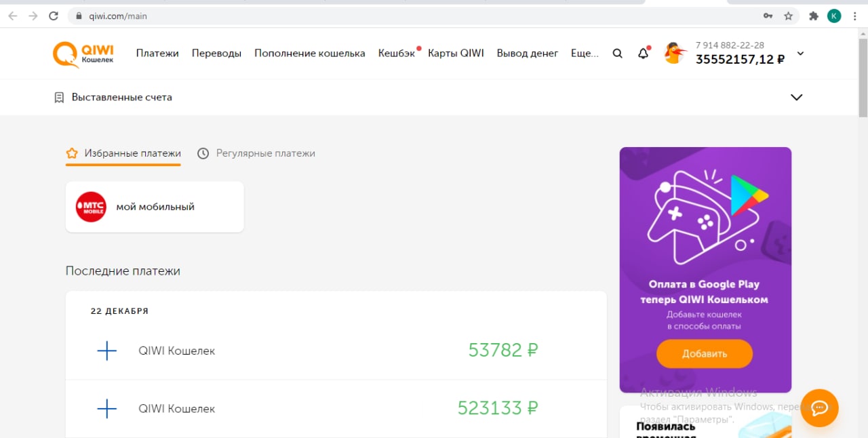
Task: Open the orange chat support button
Action: click(819, 408)
